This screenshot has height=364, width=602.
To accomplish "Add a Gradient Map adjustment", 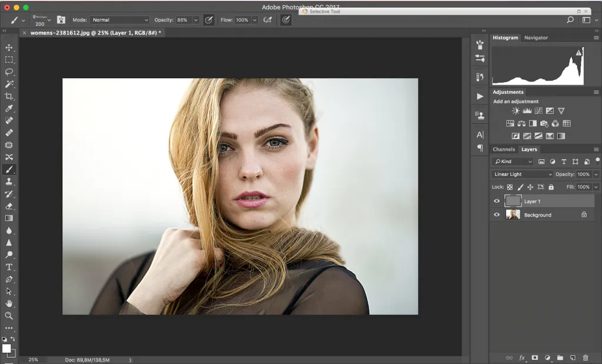I will pyautogui.click(x=561, y=136).
